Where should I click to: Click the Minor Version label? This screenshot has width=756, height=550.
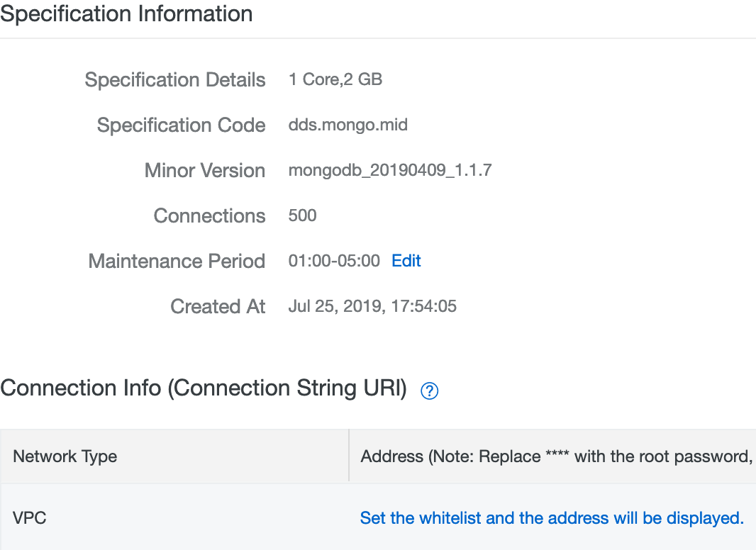pos(205,170)
